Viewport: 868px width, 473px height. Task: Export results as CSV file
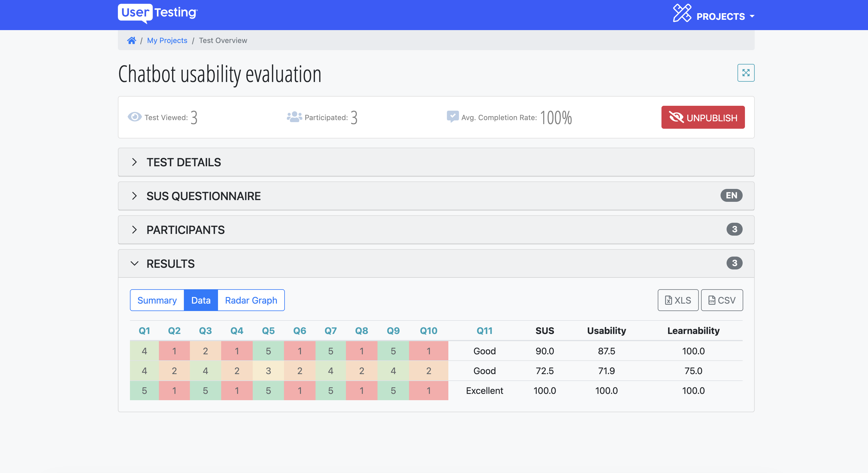(x=722, y=300)
